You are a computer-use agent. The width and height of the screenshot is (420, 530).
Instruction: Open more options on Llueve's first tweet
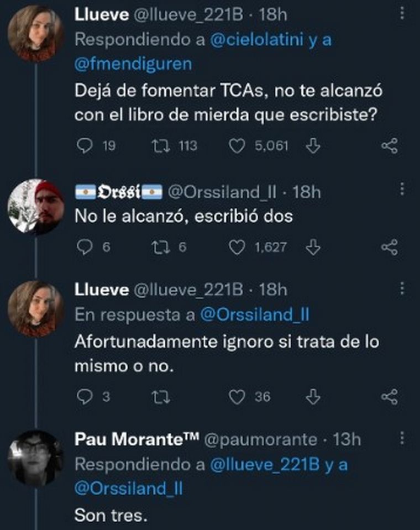402,15
